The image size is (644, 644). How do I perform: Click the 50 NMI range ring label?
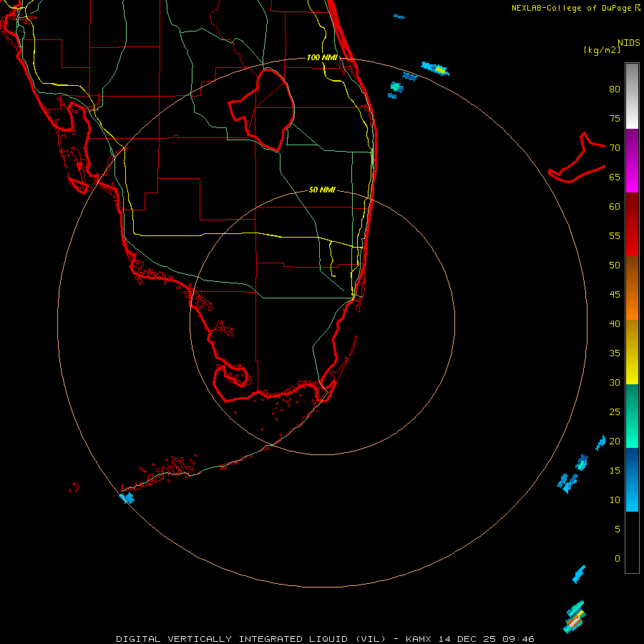coord(322,190)
